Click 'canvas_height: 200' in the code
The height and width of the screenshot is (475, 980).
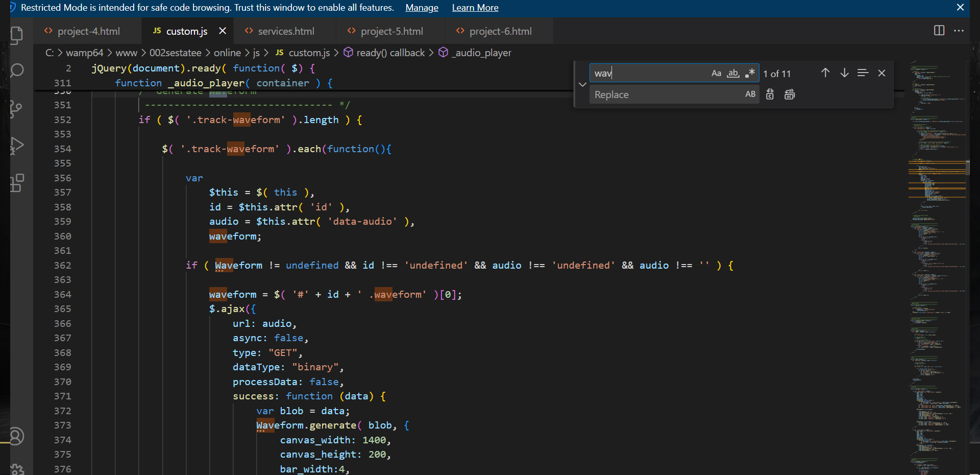tap(333, 454)
